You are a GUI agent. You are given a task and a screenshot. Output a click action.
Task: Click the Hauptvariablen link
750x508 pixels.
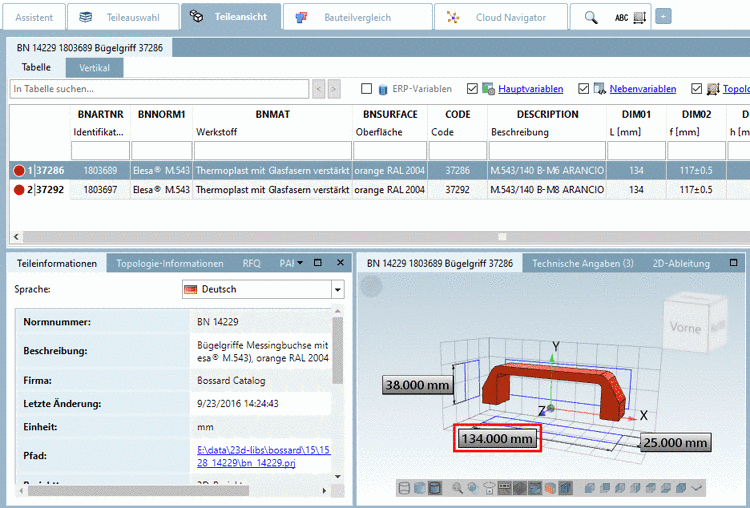click(x=530, y=89)
